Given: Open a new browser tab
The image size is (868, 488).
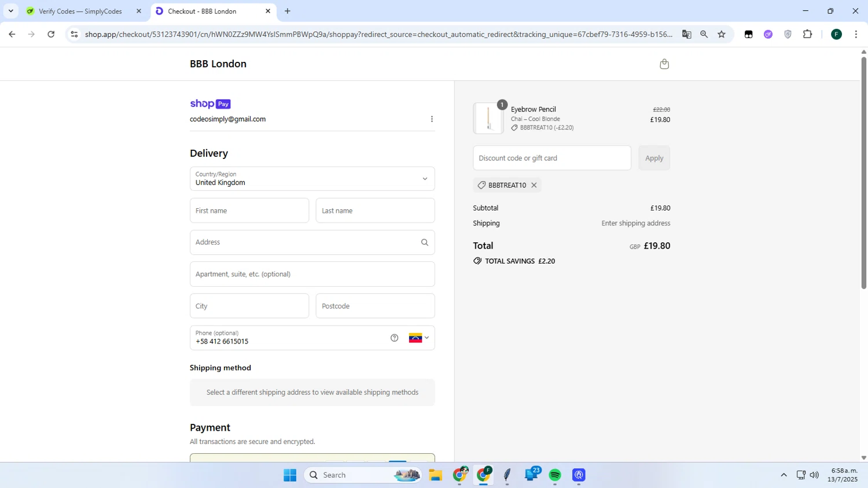Looking at the screenshot, I should coord(288,11).
